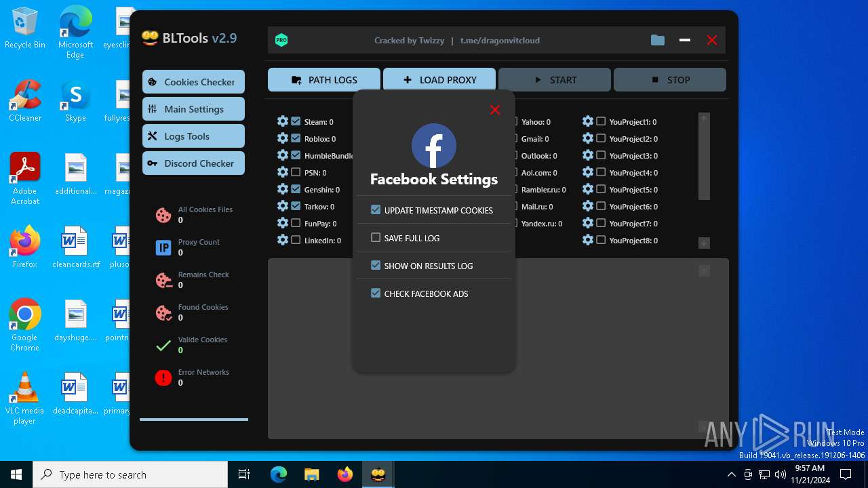Image resolution: width=868 pixels, height=488 pixels.
Task: Click services list scroll down arrow
Action: (x=704, y=243)
